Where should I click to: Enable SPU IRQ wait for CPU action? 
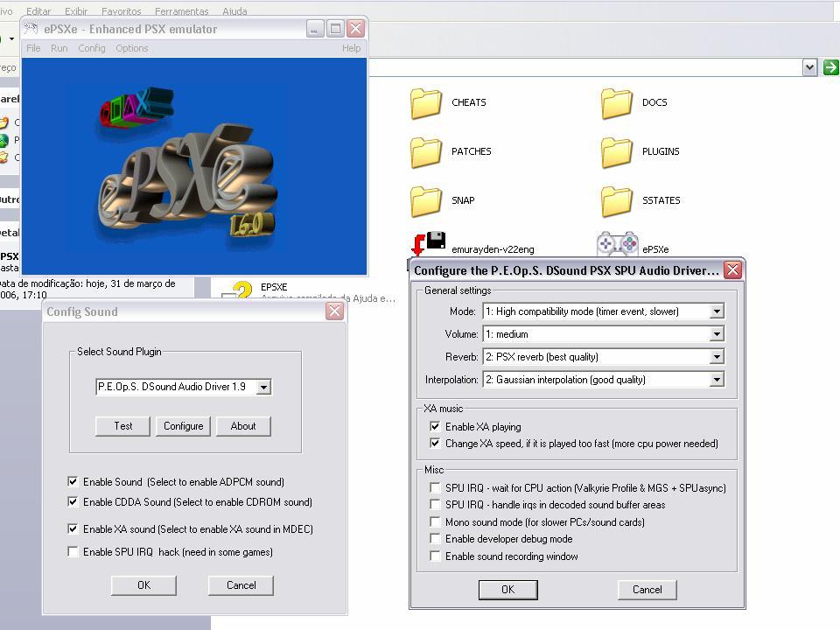pyautogui.click(x=435, y=488)
